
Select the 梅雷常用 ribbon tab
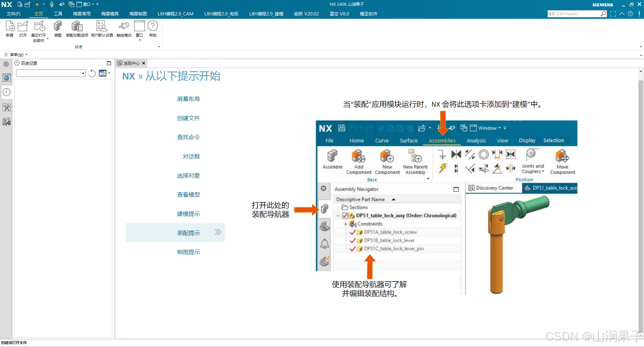coord(82,14)
